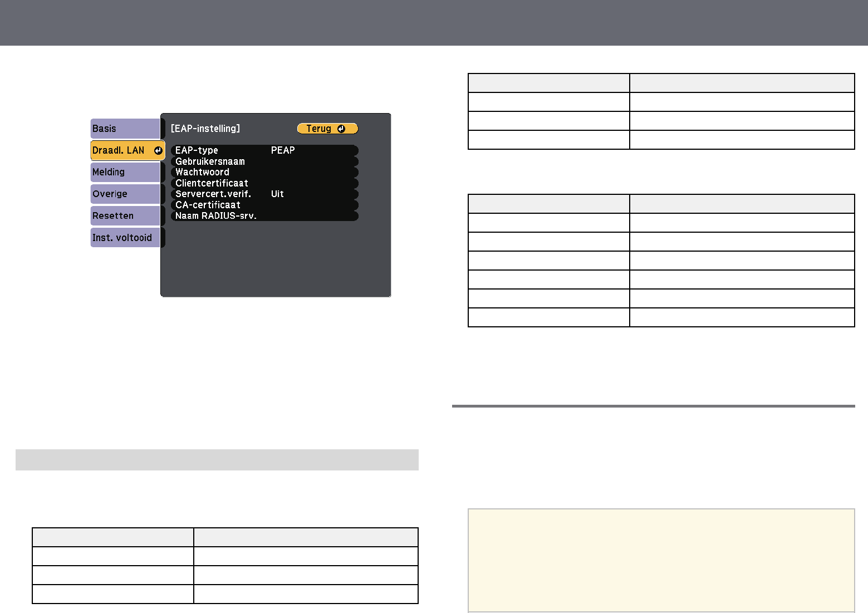Viewport: 868px width, 613px height.
Task: Select the Wachtwoord setting row
Action: point(264,172)
